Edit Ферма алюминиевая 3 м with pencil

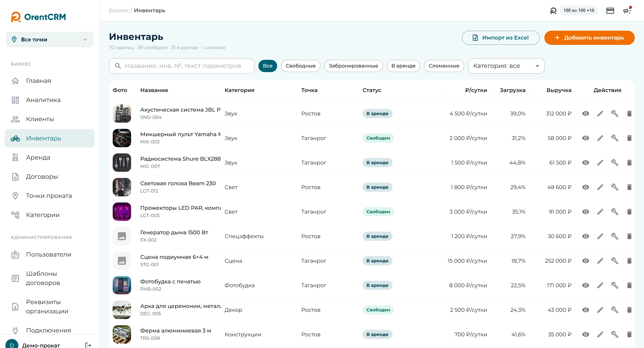[x=600, y=334]
